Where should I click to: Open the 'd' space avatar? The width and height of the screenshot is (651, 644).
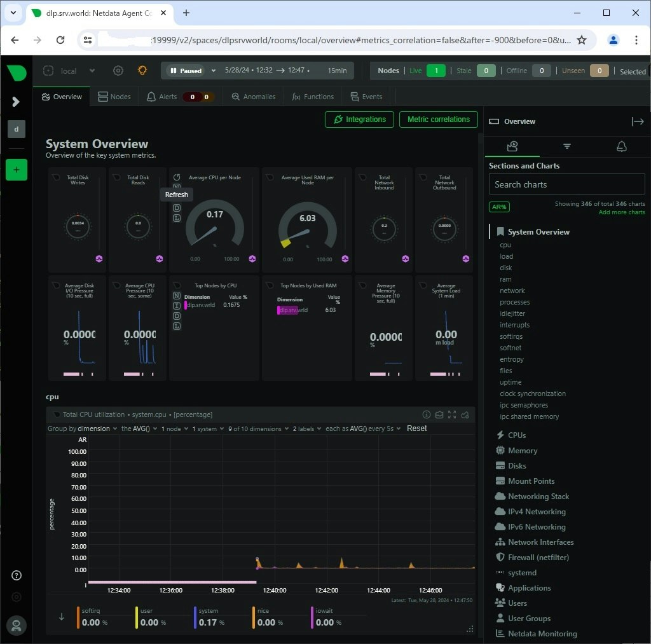pos(17,129)
